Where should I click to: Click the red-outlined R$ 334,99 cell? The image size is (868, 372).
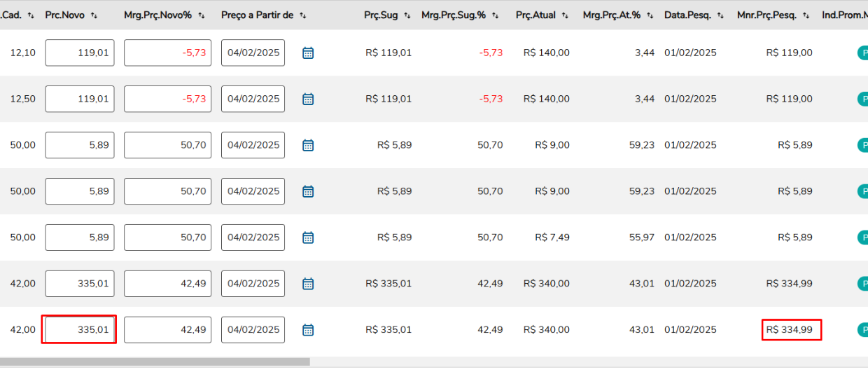click(791, 329)
